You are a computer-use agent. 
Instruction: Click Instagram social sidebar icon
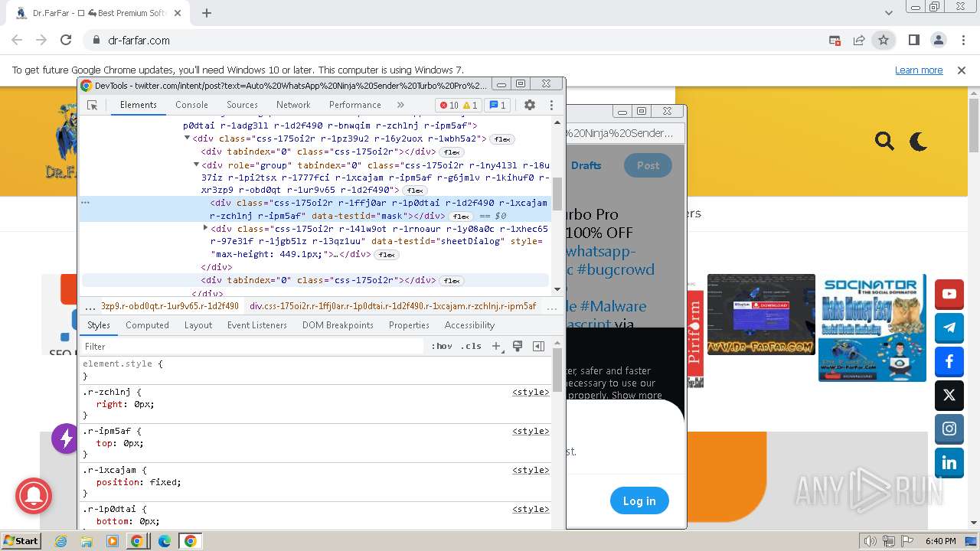(x=949, y=429)
